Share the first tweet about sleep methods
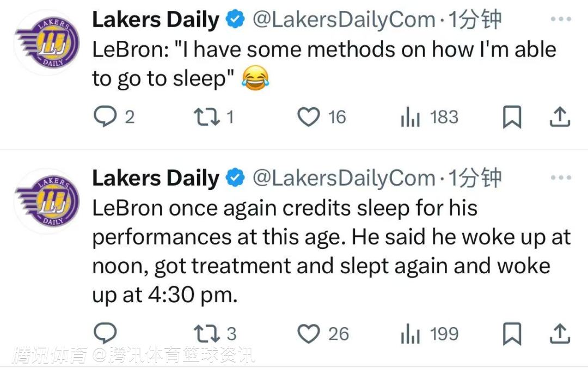The width and height of the screenshot is (588, 374). point(561,117)
